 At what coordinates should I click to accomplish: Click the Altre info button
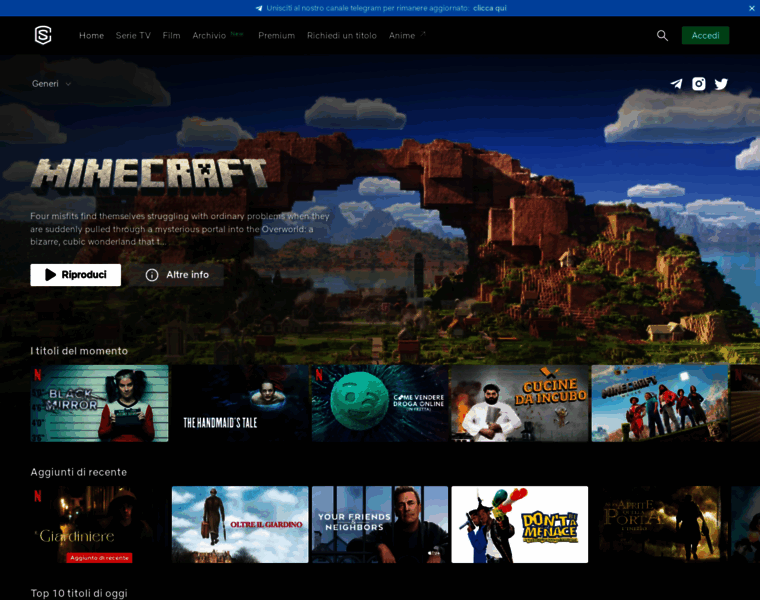pos(177,275)
